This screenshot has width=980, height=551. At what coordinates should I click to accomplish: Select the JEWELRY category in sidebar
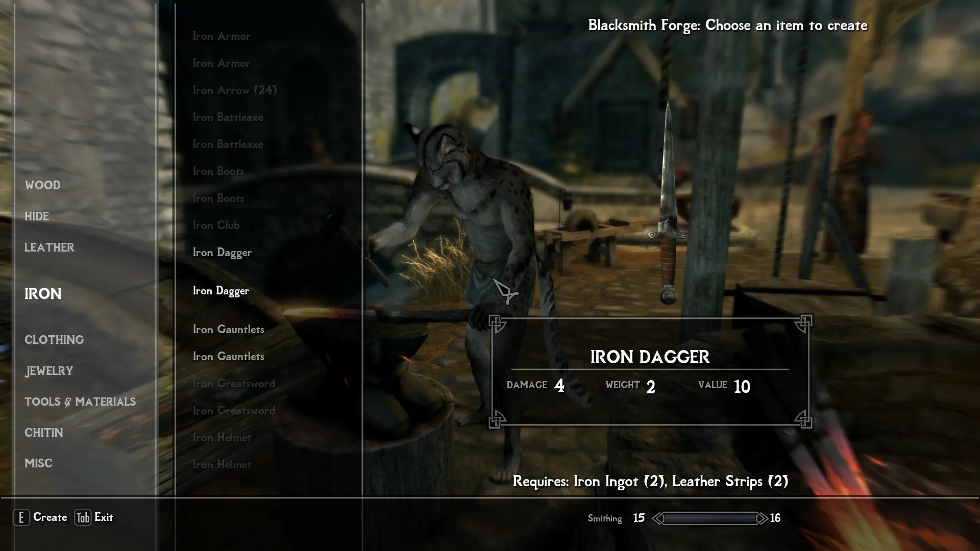[49, 371]
